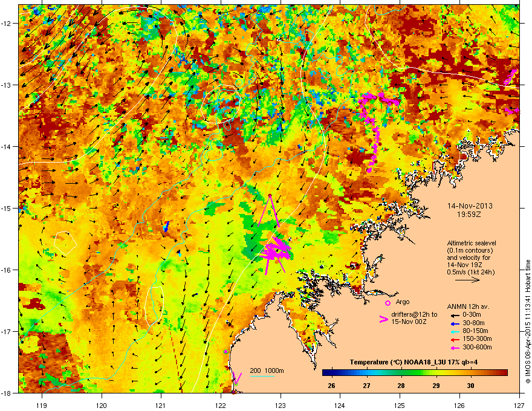Viewport: 532px width, 411px height.
Task: Click the '(0.1m contours)' legend line
Action: [470, 250]
